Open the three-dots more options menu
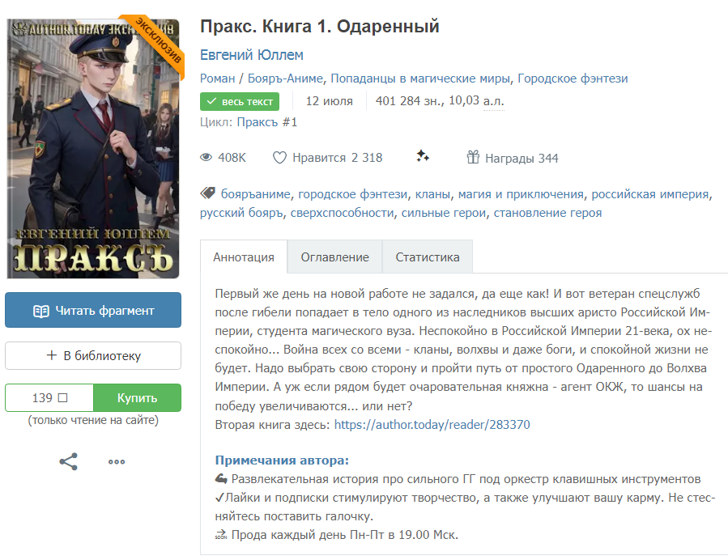 pos(117,461)
